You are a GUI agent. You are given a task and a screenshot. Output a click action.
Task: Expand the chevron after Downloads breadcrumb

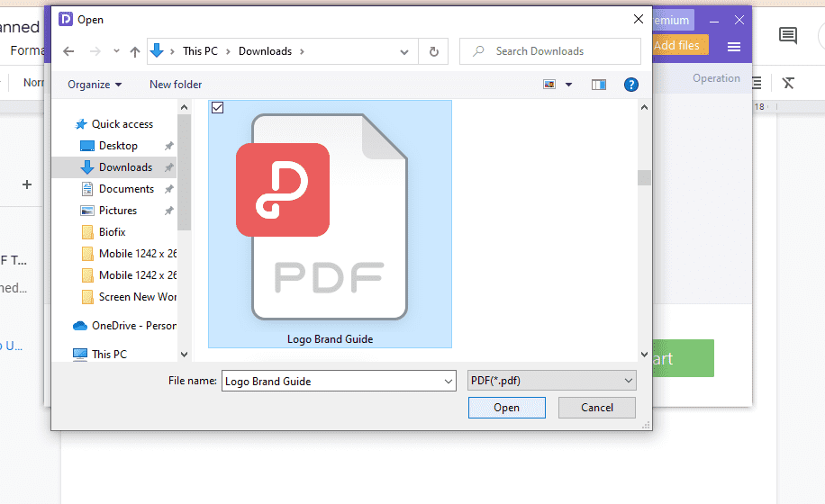pyautogui.click(x=302, y=51)
